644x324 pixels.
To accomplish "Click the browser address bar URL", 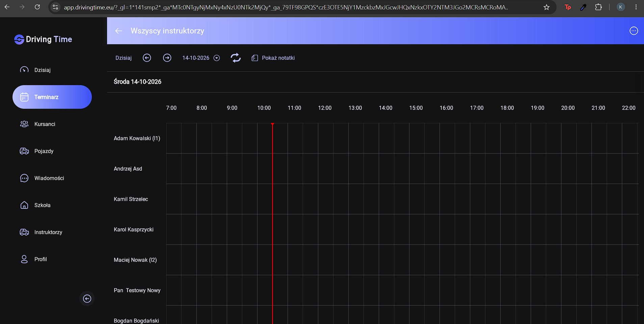I will tap(286, 7).
